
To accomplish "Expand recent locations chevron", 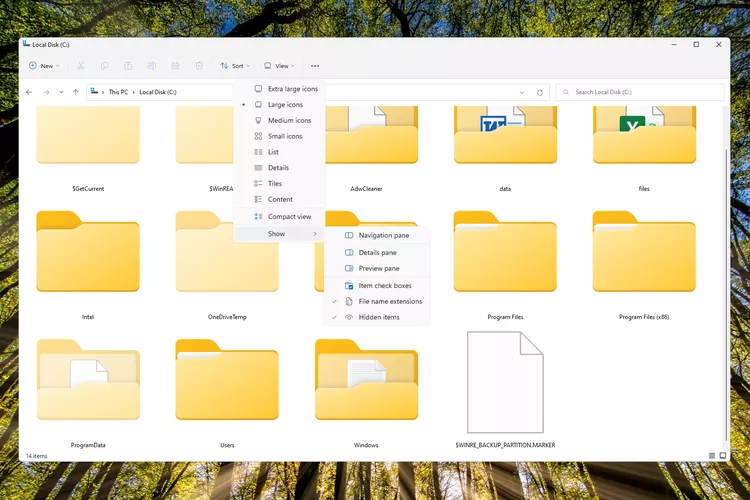I will [x=61, y=92].
